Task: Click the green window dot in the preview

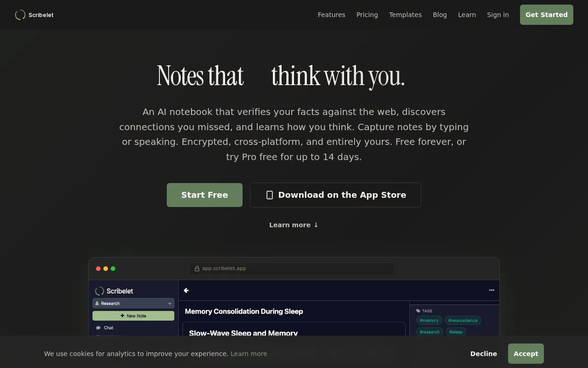Action: coord(113,269)
